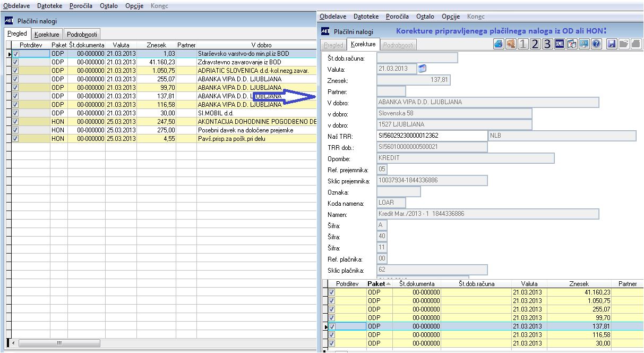The width and height of the screenshot is (644, 353).
Task: Switch to the Korekture tab in left window
Action: point(47,34)
